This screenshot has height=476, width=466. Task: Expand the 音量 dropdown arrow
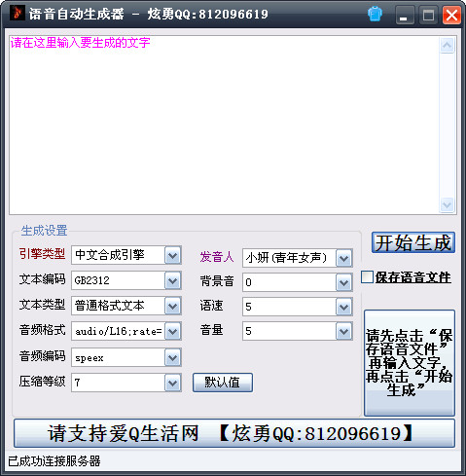344,331
